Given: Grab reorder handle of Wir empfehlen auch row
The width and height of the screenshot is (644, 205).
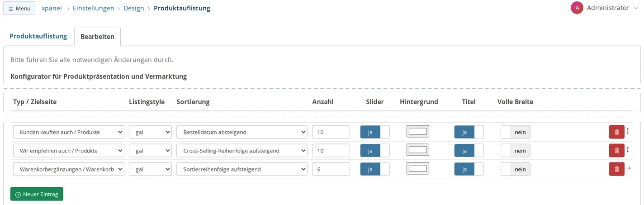Looking at the screenshot, I should click(628, 150).
